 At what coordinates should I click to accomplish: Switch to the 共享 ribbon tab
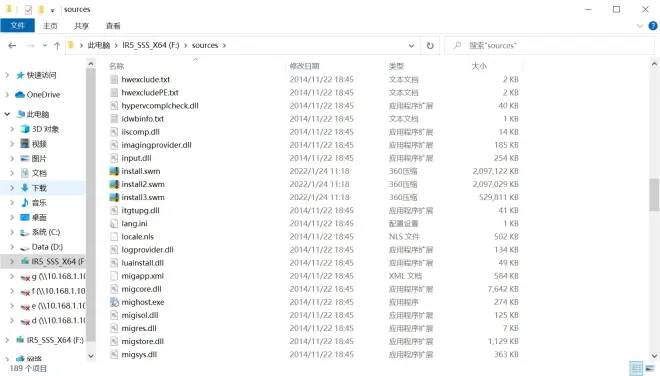[x=82, y=26]
